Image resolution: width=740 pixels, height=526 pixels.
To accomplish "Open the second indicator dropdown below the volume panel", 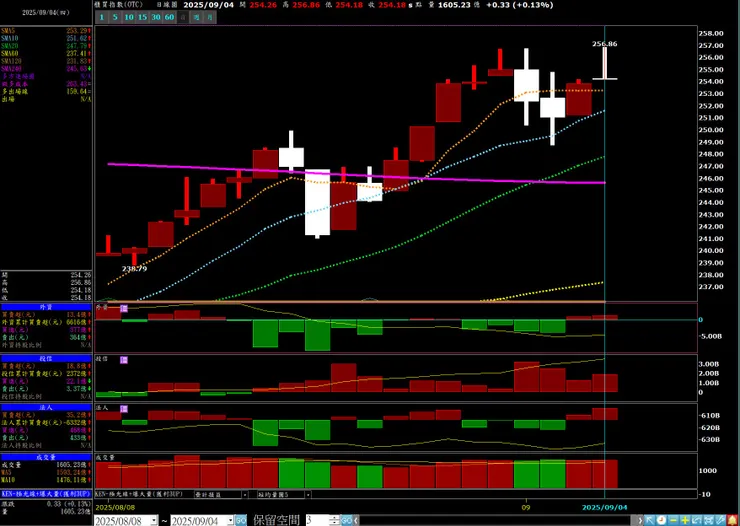I will pos(308,494).
